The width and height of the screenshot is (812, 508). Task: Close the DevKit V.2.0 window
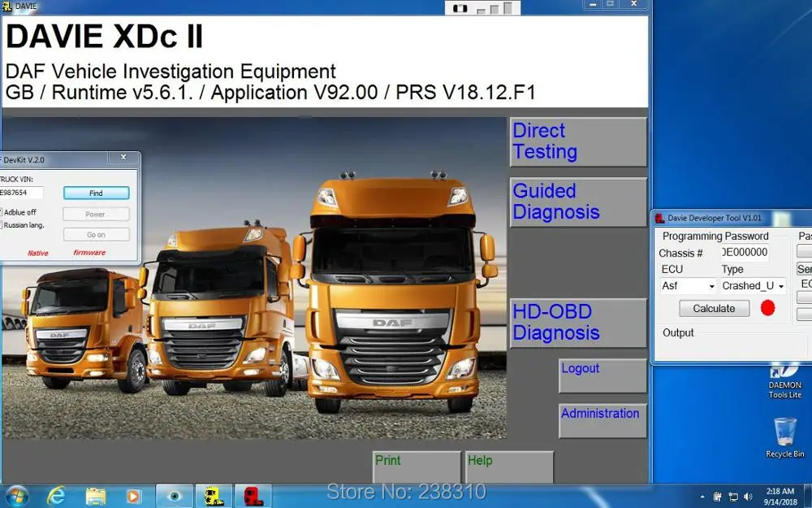tap(123, 157)
